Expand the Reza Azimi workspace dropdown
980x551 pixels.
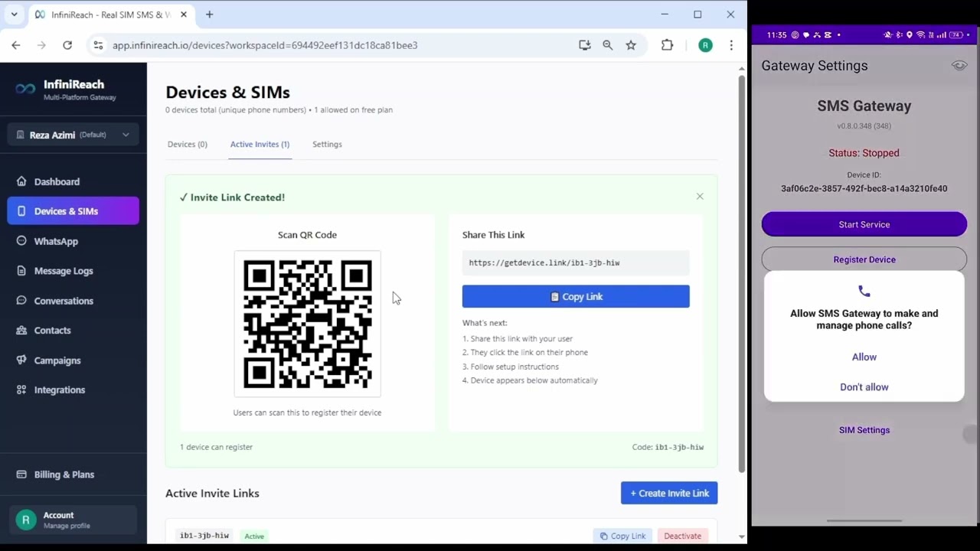pyautogui.click(x=73, y=135)
